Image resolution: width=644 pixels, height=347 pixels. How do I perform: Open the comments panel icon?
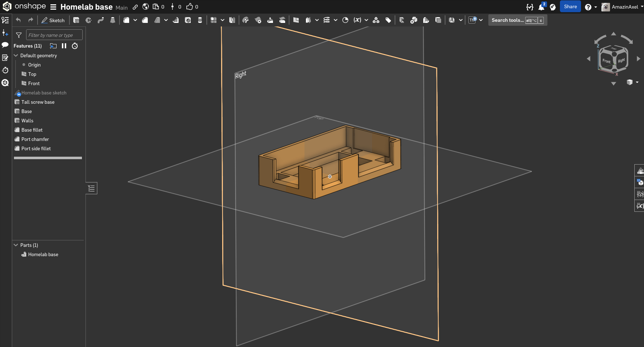pos(5,45)
